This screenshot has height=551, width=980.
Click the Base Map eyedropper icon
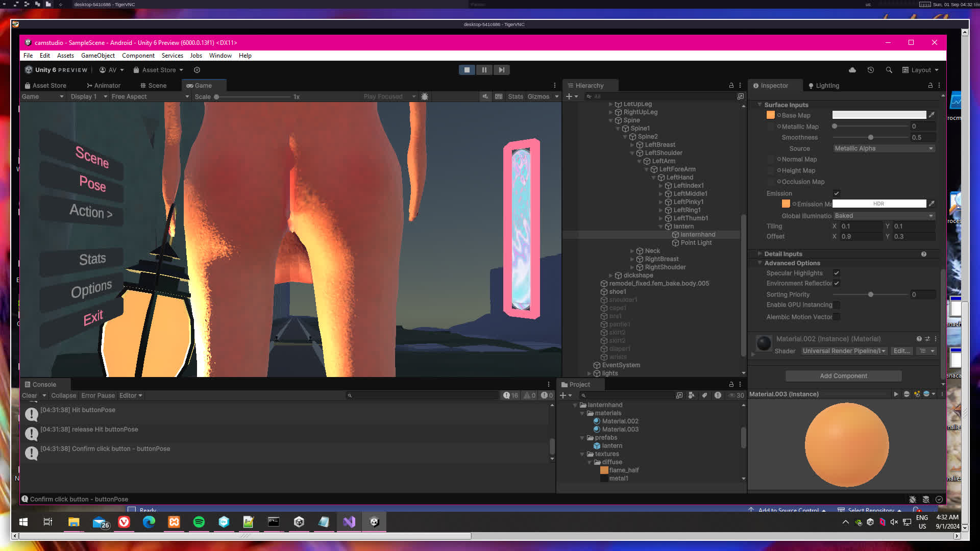(x=932, y=115)
